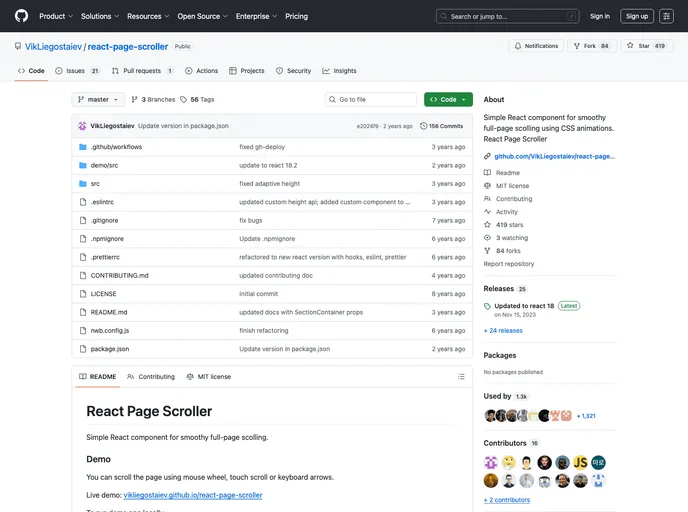Expand the Solutions menu
This screenshot has height=512, width=688.
(100, 16)
